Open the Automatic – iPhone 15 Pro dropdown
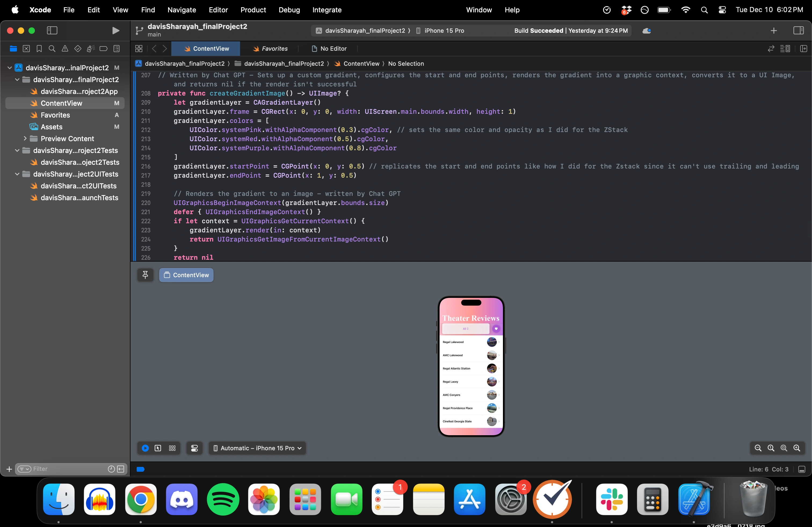Screen dimensions: 812x527 click(257, 448)
